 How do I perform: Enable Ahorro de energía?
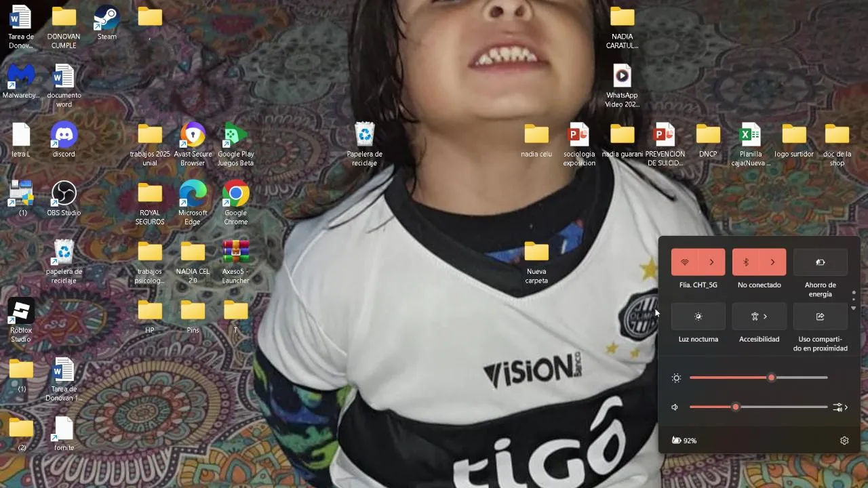(820, 262)
